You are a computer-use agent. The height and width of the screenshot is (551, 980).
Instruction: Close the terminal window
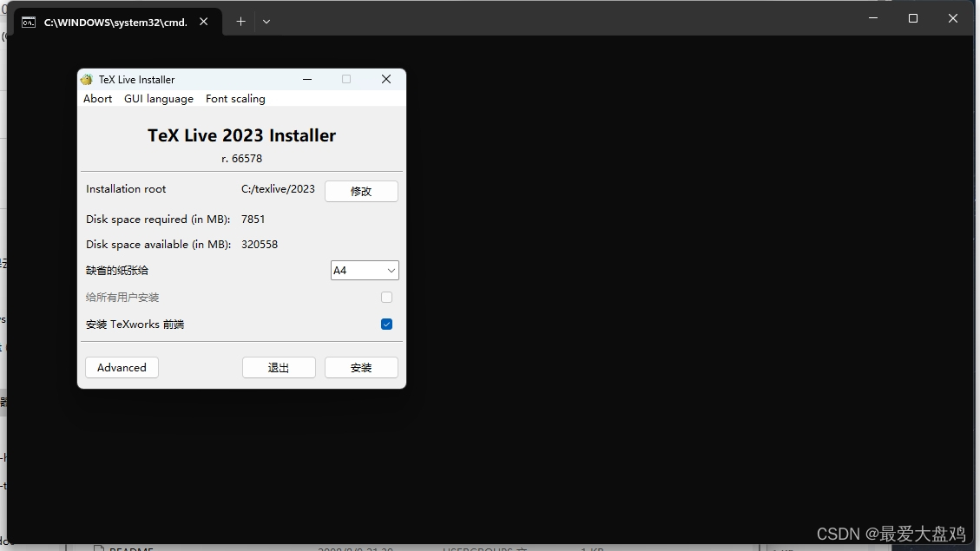[953, 18]
